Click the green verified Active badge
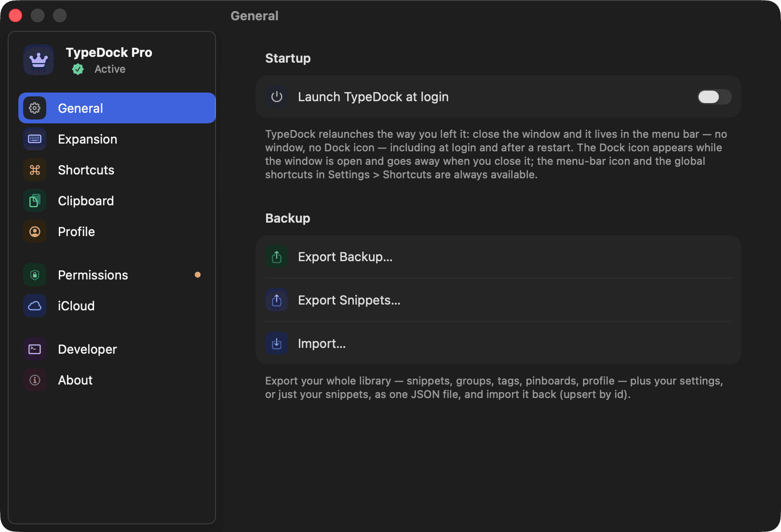 click(78, 69)
